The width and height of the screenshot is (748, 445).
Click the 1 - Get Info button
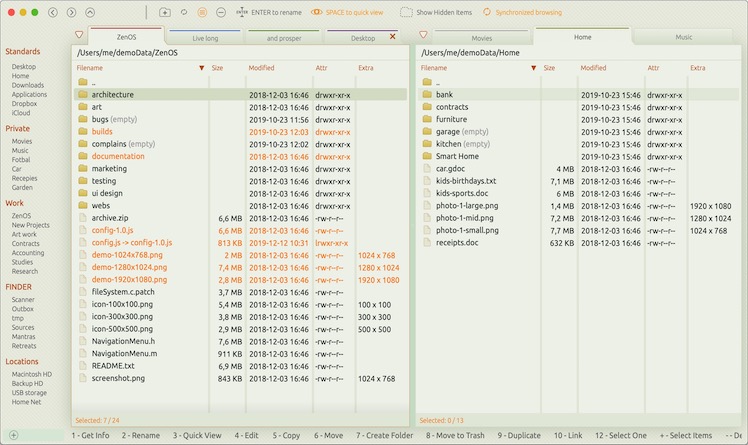[90, 435]
